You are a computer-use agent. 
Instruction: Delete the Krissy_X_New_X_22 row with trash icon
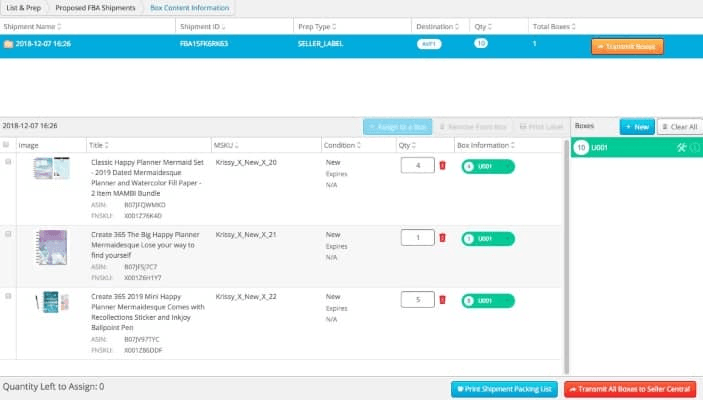[x=443, y=300]
